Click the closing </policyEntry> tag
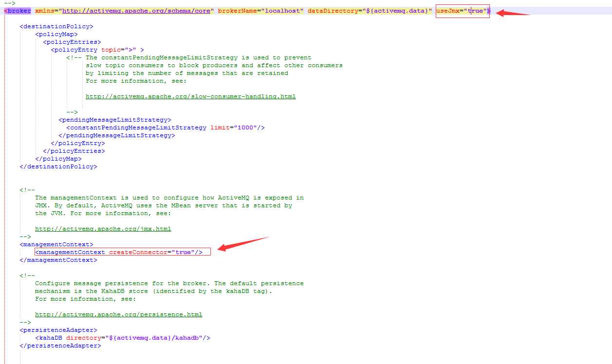This screenshot has height=364, width=612. [x=78, y=143]
